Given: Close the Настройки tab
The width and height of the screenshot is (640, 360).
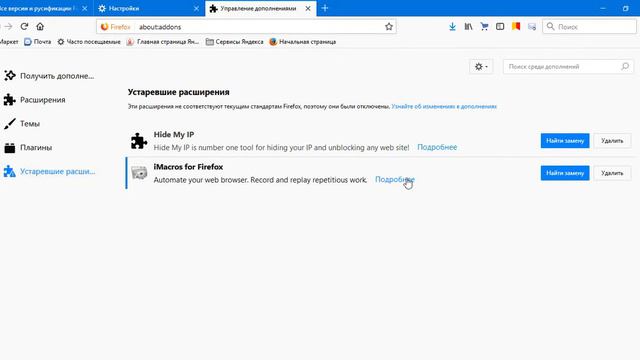Looking at the screenshot, I should pos(196,8).
